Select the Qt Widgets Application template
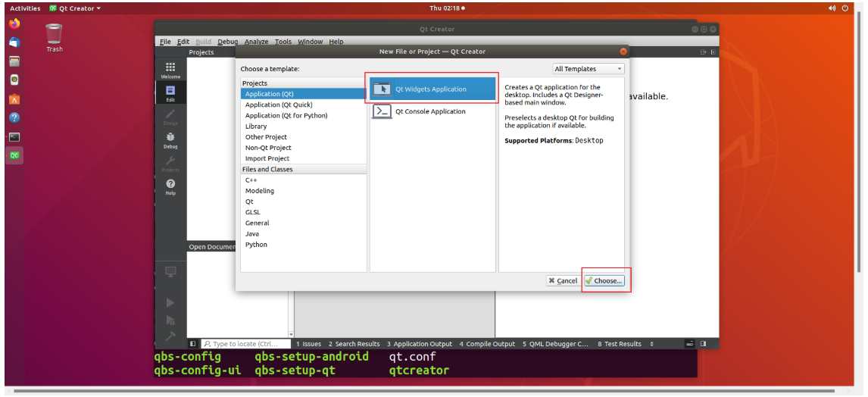The image size is (868, 397). coord(432,89)
